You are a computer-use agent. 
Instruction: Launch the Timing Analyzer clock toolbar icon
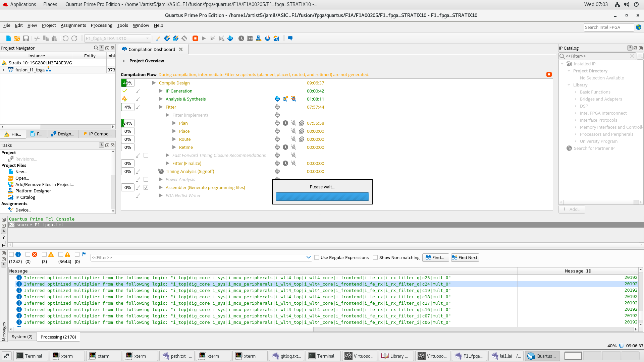241,38
